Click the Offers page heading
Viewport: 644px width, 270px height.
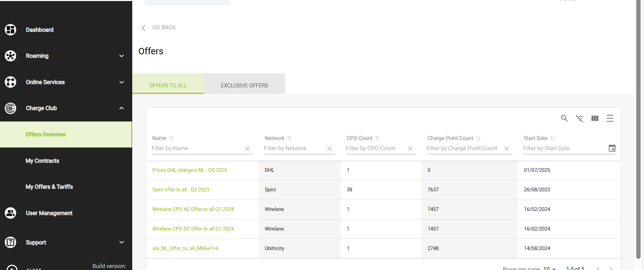pyautogui.click(x=151, y=51)
